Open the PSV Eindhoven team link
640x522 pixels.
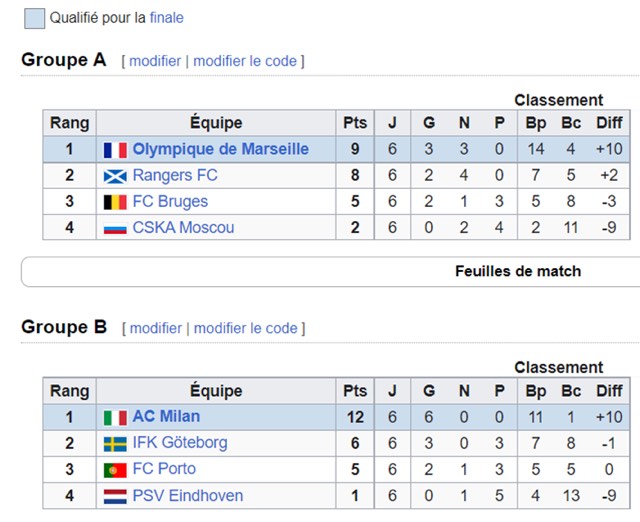(187, 496)
